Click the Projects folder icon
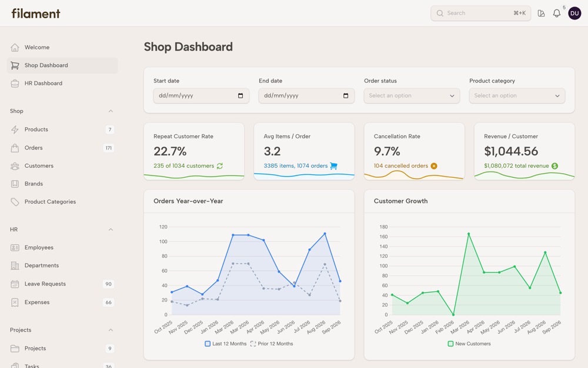This screenshot has width=588, height=368. click(15, 349)
